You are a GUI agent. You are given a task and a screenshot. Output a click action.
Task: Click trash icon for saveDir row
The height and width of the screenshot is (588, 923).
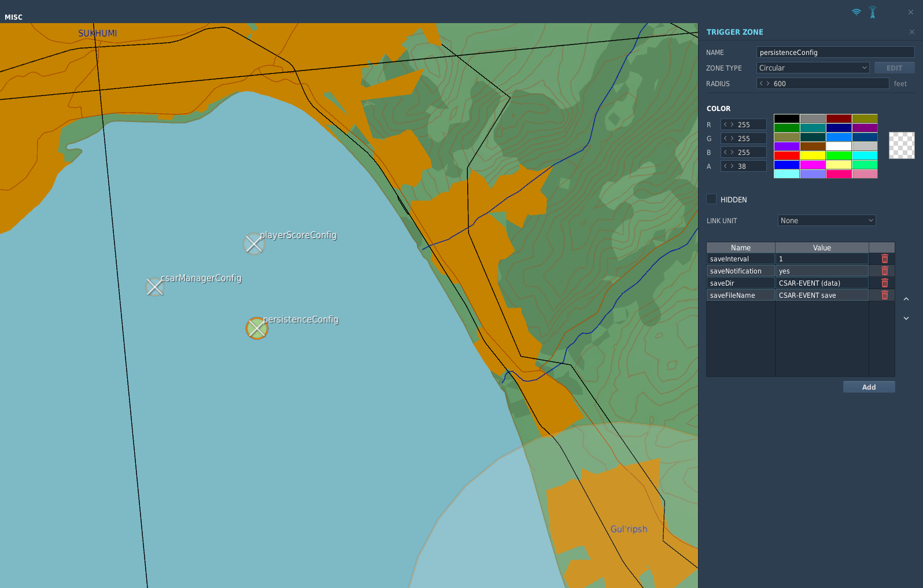pyautogui.click(x=884, y=283)
